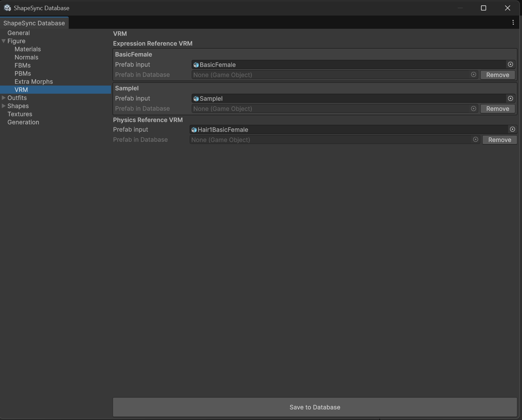Click the Physics Reference VRM heading
The width and height of the screenshot is (522, 420).
coord(148,120)
